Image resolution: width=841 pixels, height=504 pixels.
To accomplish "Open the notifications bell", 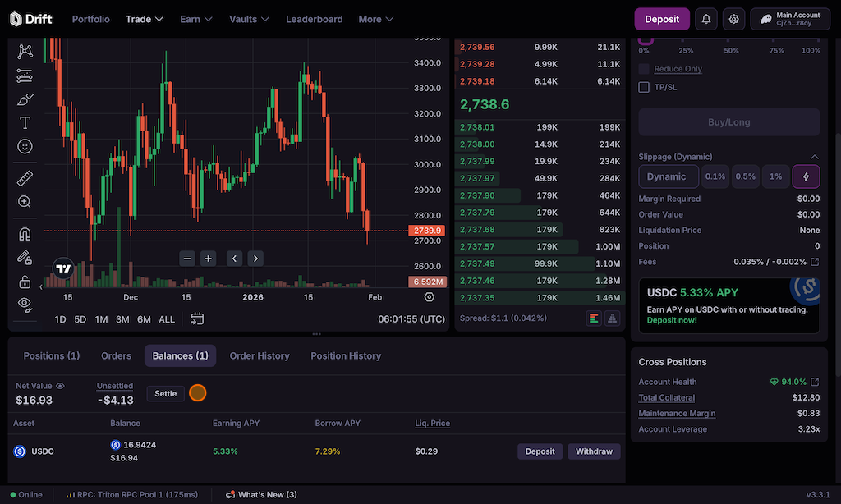I will pos(705,19).
